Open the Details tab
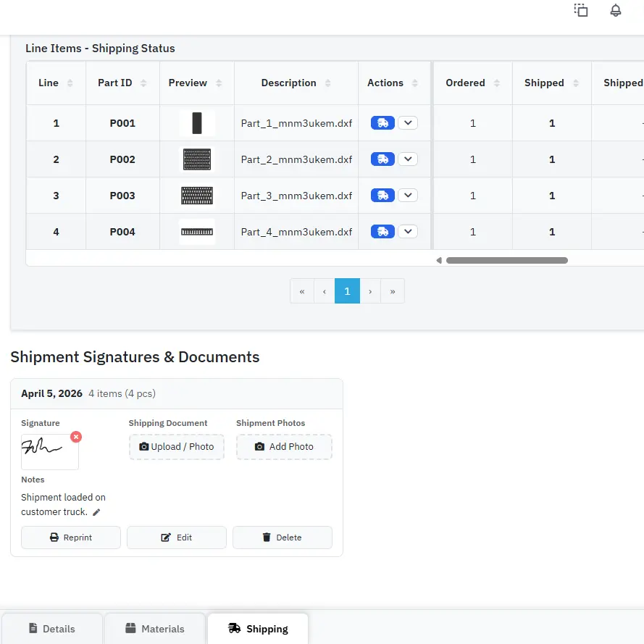The height and width of the screenshot is (644, 644). click(x=52, y=629)
